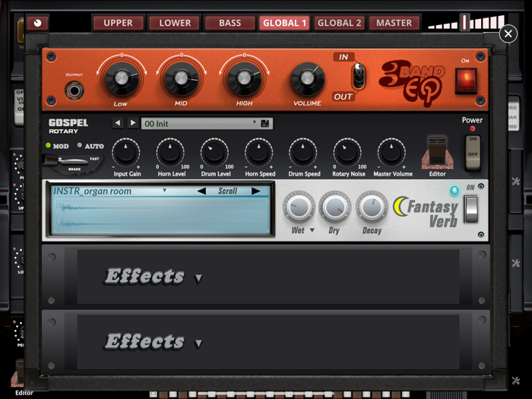Click the Fantasy Verb logo
The height and width of the screenshot is (399, 532).
[426, 212]
